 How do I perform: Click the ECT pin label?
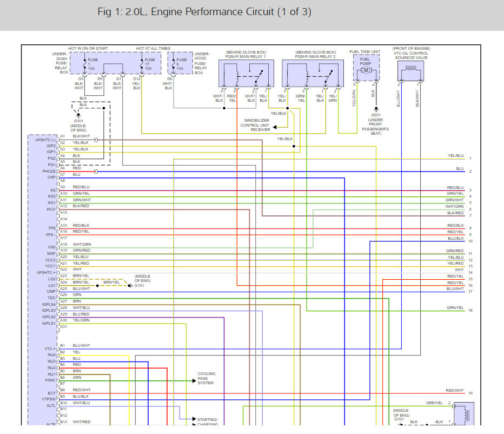(x=52, y=393)
